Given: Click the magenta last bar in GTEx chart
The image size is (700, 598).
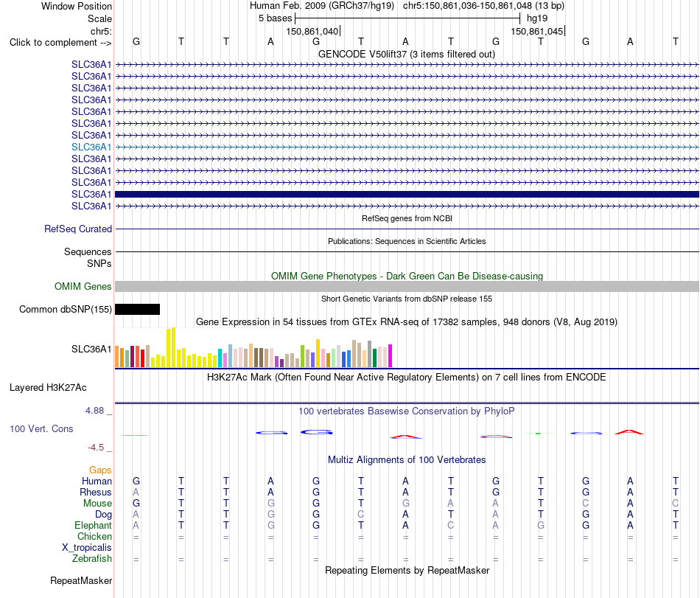Looking at the screenshot, I should (x=390, y=355).
